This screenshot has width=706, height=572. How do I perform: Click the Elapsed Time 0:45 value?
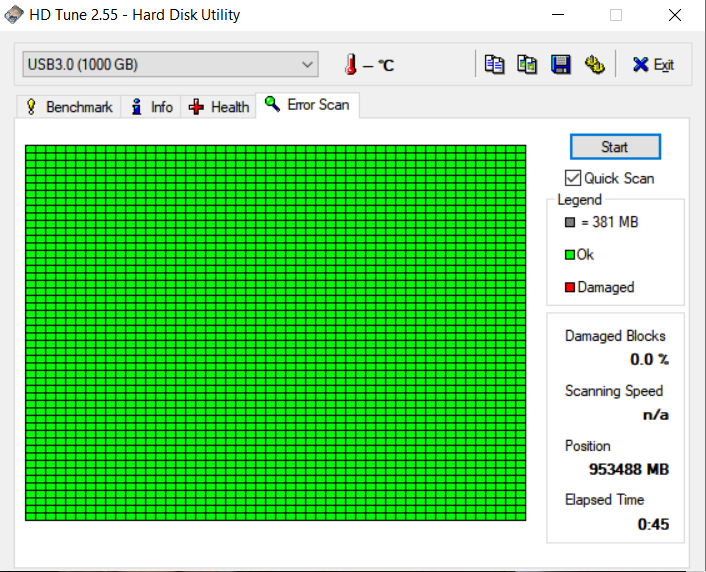tap(653, 524)
